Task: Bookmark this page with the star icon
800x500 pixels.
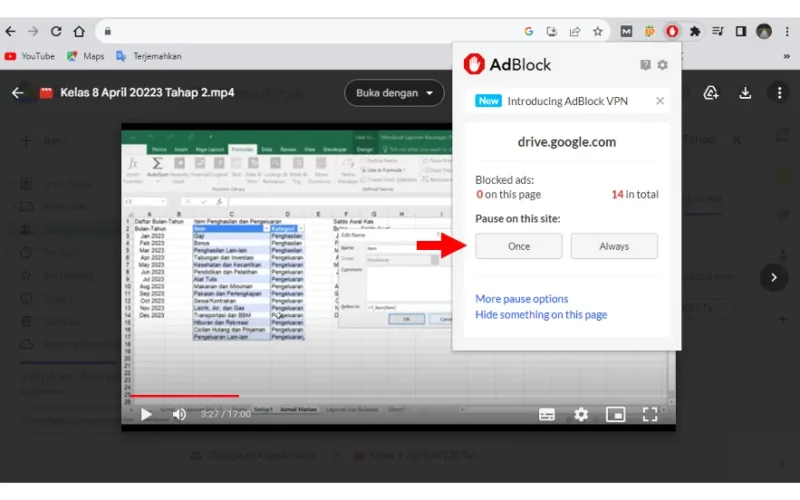Action: click(598, 32)
